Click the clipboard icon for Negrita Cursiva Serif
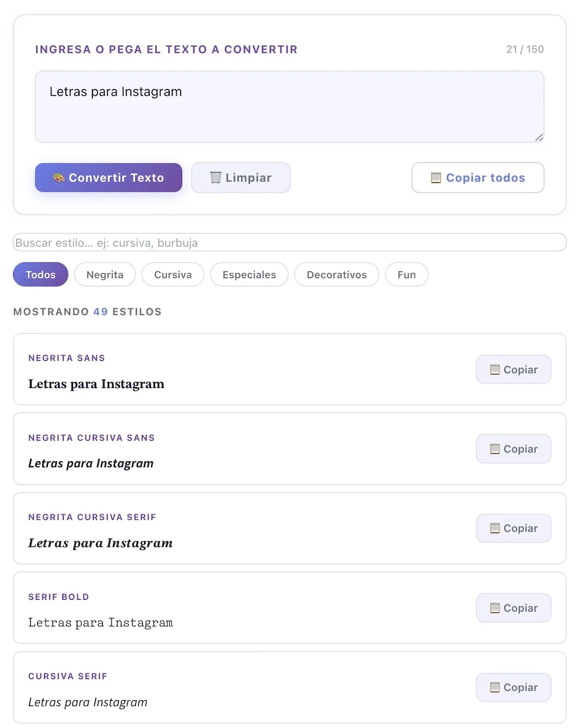Viewport: 580px width, 728px height. coord(495,528)
